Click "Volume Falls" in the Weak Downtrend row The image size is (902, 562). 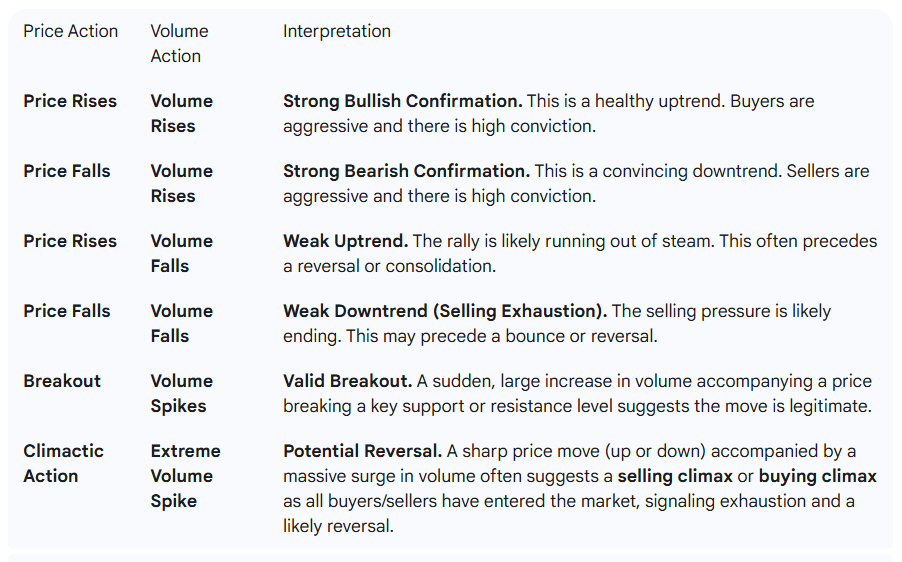click(x=181, y=323)
